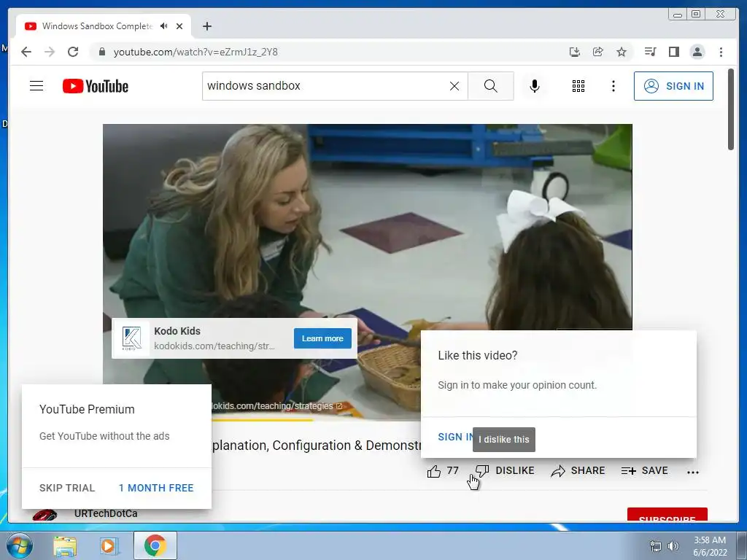Viewport: 747px width, 560px height.
Task: Click the video title text
Action: click(x=317, y=446)
